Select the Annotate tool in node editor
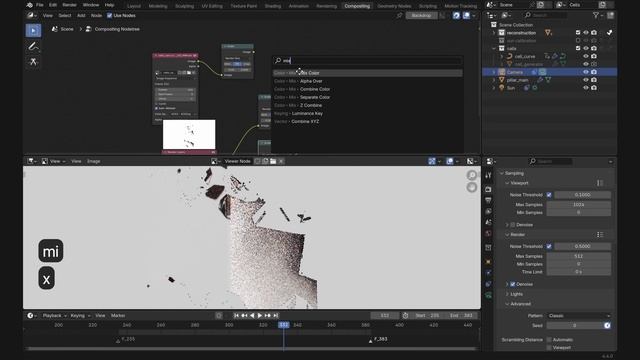The width and height of the screenshot is (640, 360). (x=33, y=47)
